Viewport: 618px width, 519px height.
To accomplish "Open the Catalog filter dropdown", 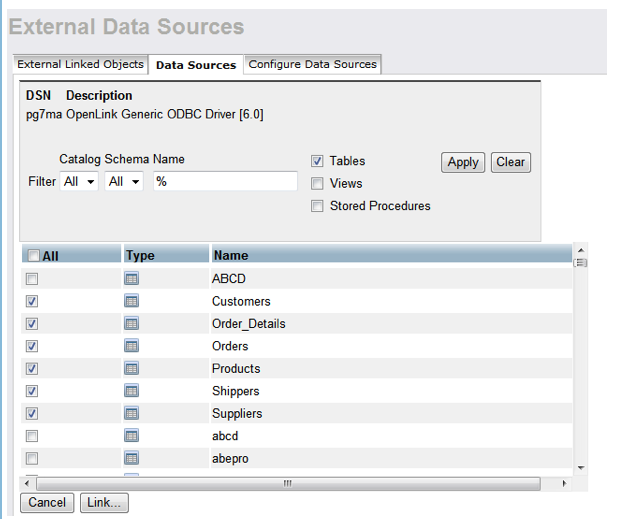I will click(79, 182).
